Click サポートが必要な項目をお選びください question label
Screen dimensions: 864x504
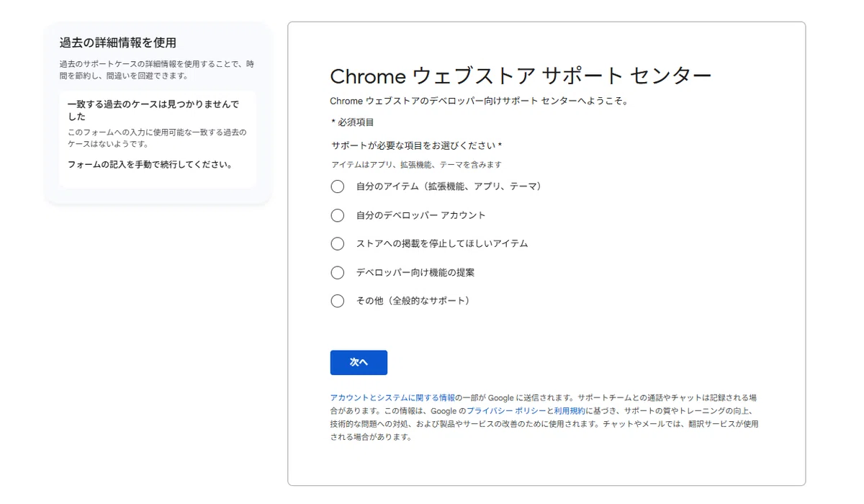click(x=417, y=145)
